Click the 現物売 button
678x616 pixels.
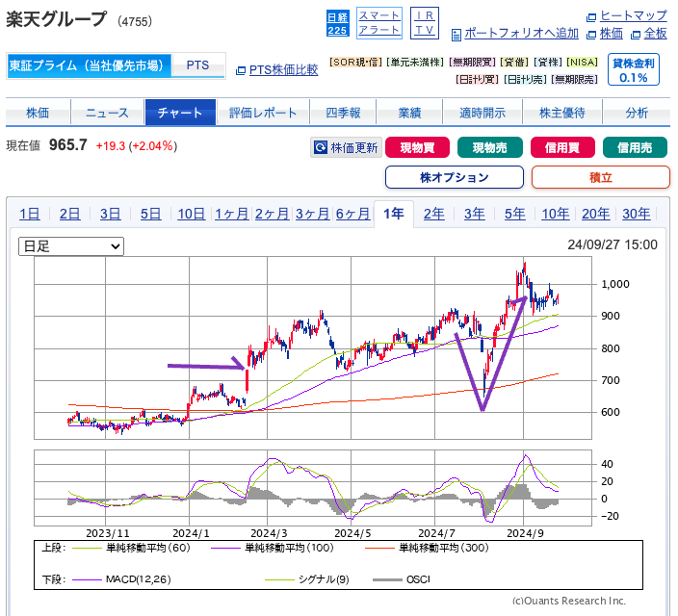click(x=490, y=148)
